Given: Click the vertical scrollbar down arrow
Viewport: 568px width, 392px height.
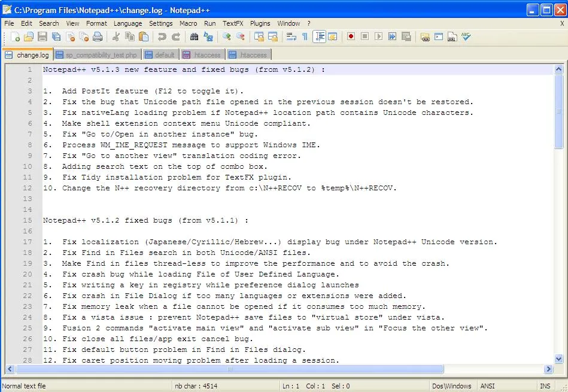Looking at the screenshot, I should (x=558, y=359).
